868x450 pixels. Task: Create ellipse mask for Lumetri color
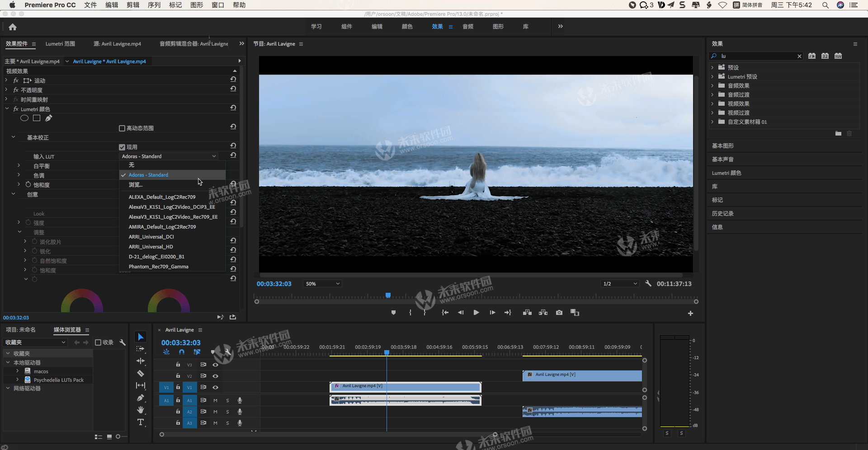pos(24,118)
